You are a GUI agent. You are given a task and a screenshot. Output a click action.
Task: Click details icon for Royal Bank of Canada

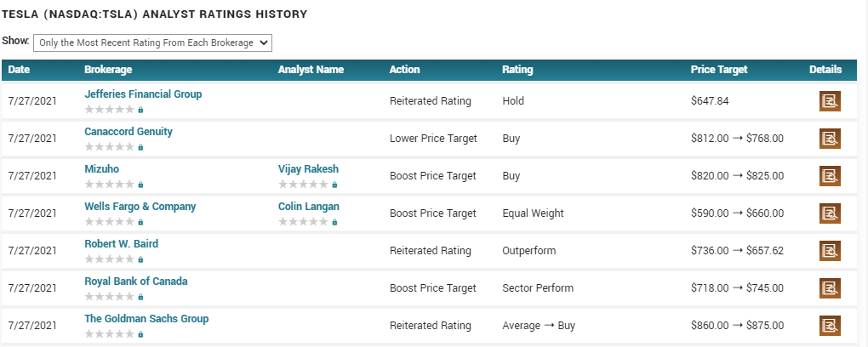click(x=829, y=288)
